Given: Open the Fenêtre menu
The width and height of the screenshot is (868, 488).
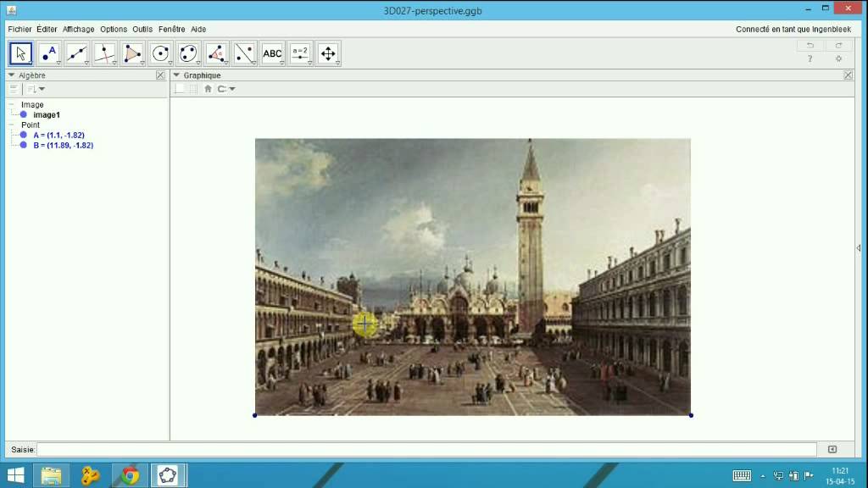Looking at the screenshot, I should tap(171, 30).
